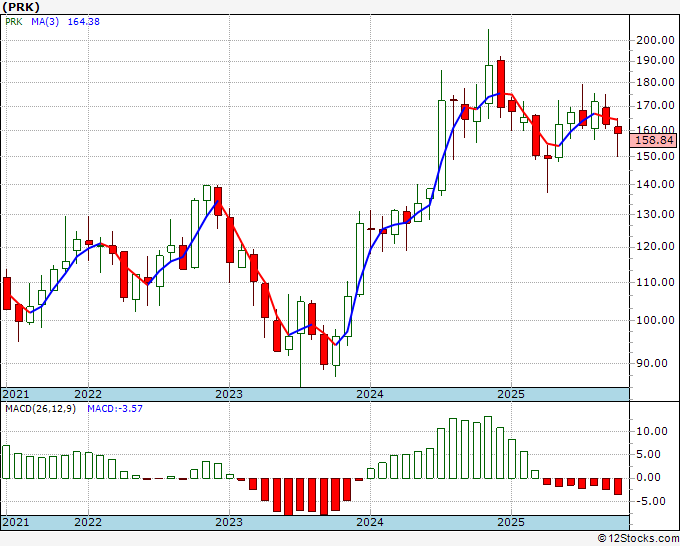Click the 130.00 price axis label
The height and width of the screenshot is (546, 680).
click(x=655, y=214)
